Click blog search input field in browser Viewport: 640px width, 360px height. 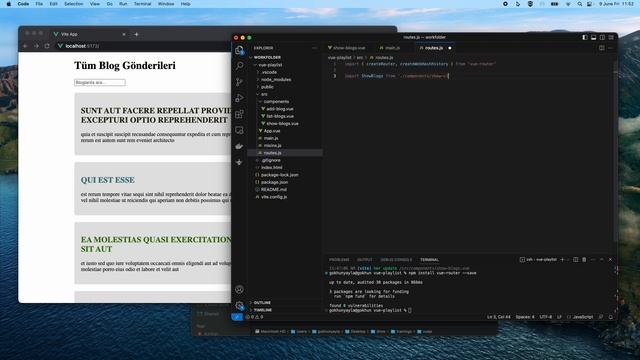tap(100, 82)
